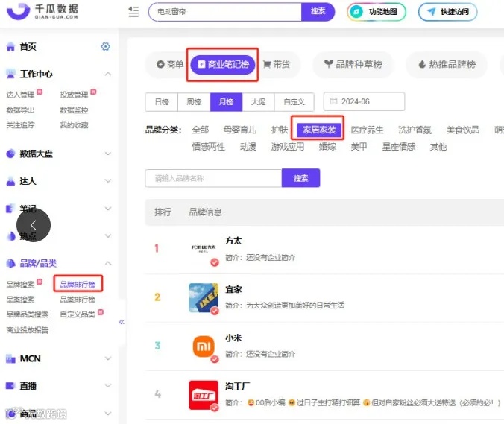Collapse sidebar with double chevron
504x424 pixels.
click(122, 322)
